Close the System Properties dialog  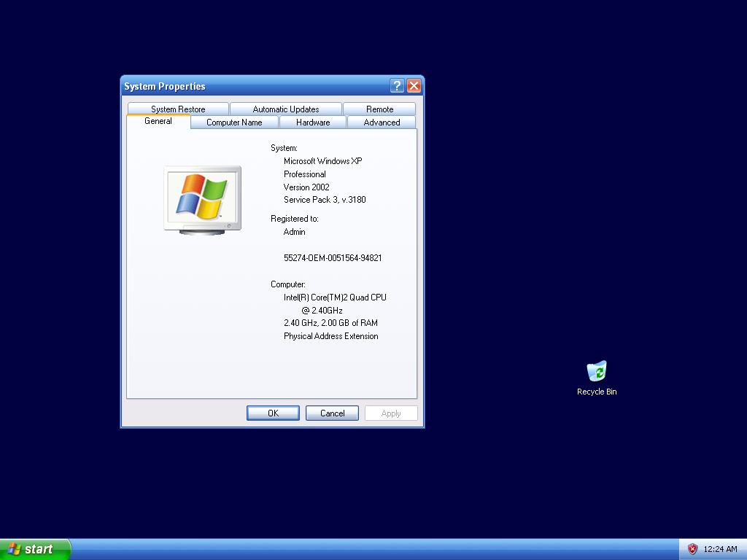tap(414, 86)
